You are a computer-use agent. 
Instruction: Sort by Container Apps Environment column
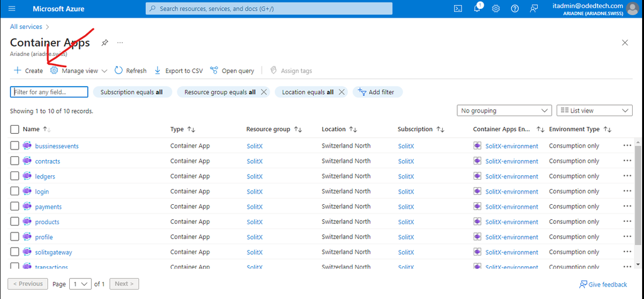(x=508, y=129)
